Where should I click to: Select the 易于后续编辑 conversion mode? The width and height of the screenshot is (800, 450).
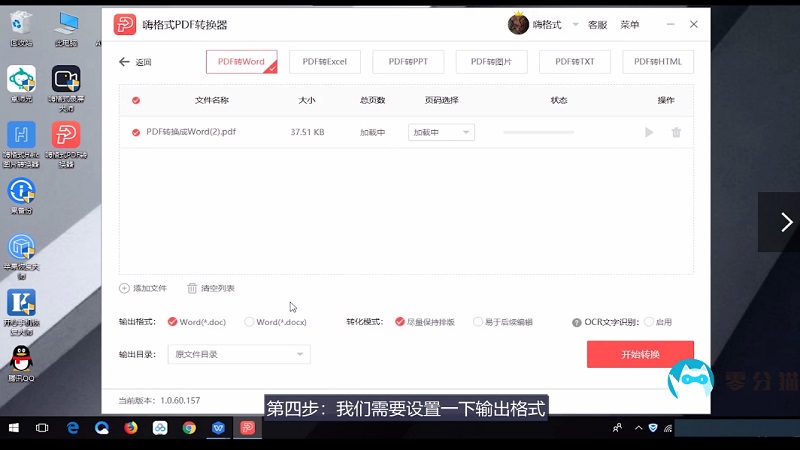pos(478,322)
